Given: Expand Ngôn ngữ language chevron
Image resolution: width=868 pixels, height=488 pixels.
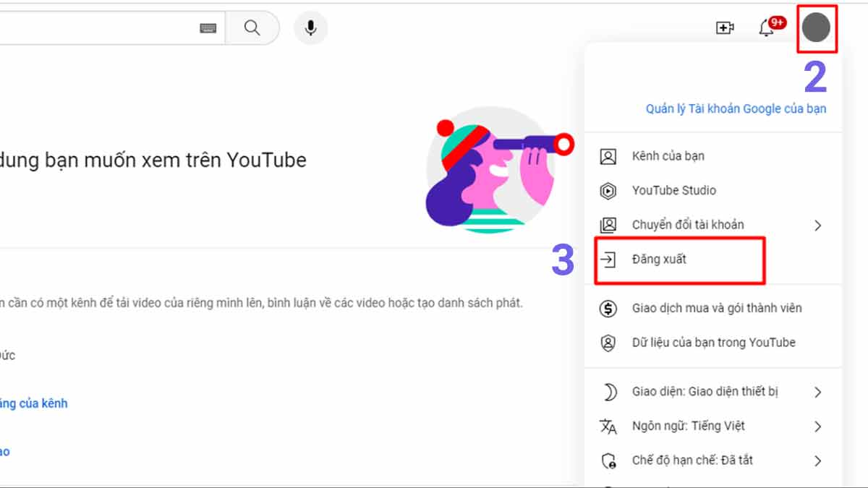Looking at the screenshot, I should 817,427.
